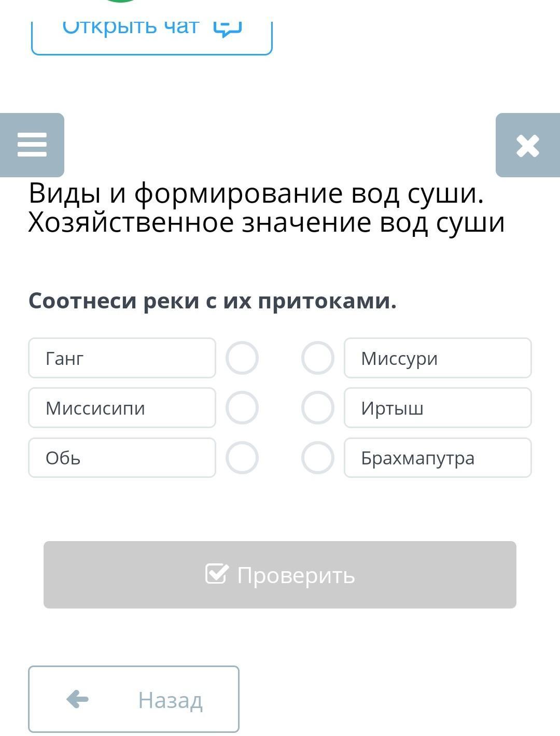Click the Миссури tributary box
The height and width of the screenshot is (736, 560).
click(x=438, y=358)
